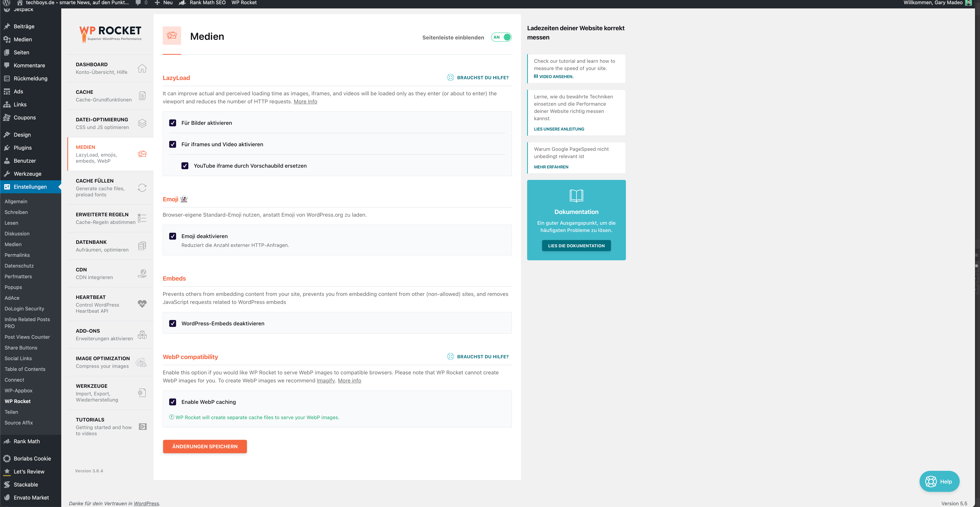Viewport: 980px width, 507px height.
Task: Open Rank Math SEO in admin bar
Action: tap(202, 3)
